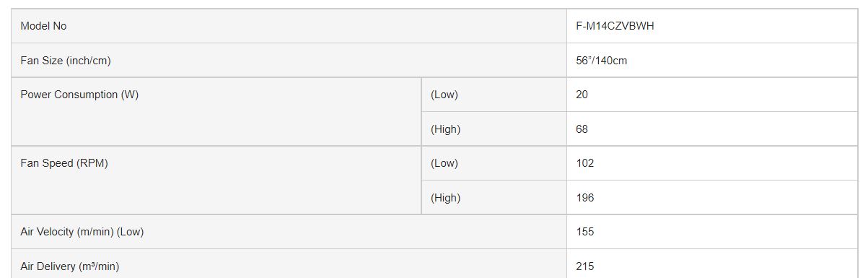Select the low fan speed value 102
868x278 pixels.
coord(584,163)
